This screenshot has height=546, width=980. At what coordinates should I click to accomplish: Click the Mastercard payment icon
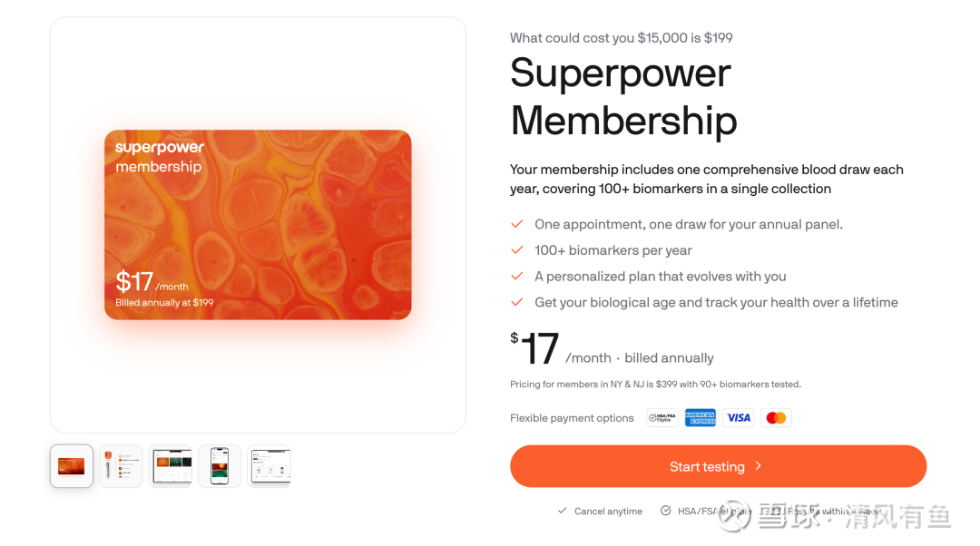[776, 418]
